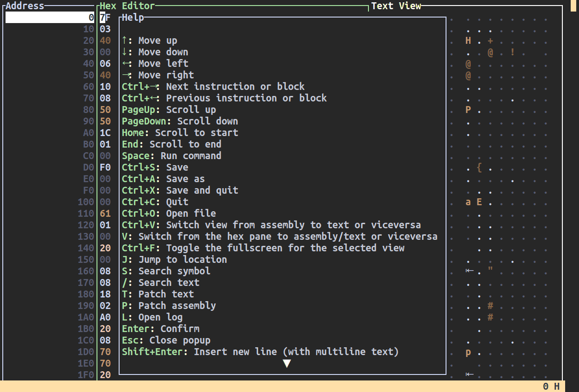
Task: Select the Text View panel title
Action: pos(396,6)
